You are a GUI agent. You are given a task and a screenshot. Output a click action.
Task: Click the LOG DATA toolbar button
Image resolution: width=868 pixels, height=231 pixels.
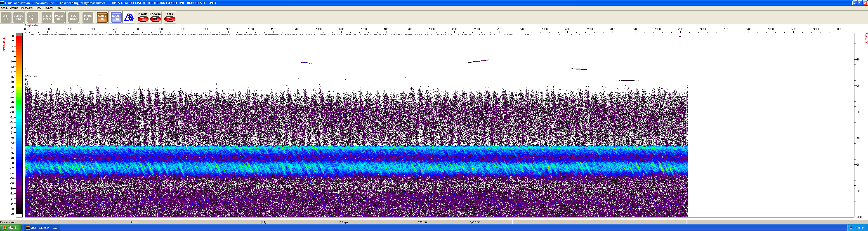73,18
